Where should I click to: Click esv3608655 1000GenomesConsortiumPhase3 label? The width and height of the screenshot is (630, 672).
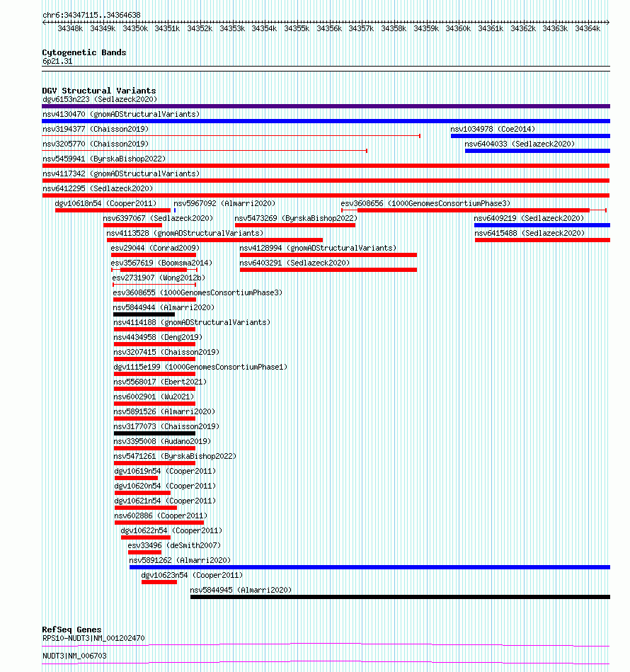click(198, 292)
